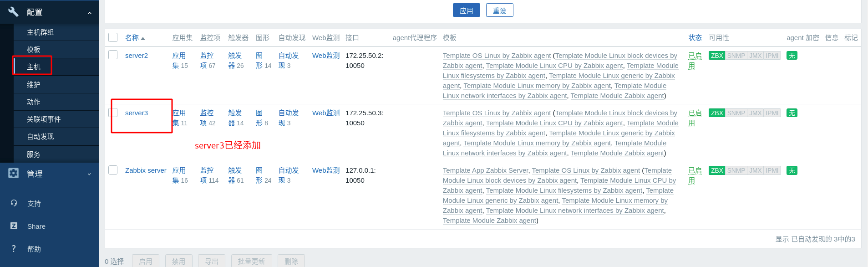
Task: Open 维护 in sidebar
Action: point(56,85)
